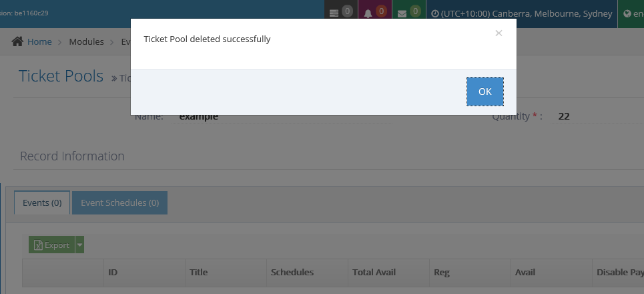
Task: Expand the Export dropdown arrow
Action: [x=80, y=245]
